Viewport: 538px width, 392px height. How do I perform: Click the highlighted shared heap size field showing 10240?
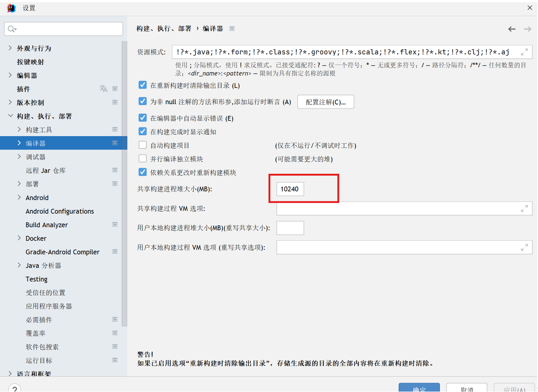[290, 188]
